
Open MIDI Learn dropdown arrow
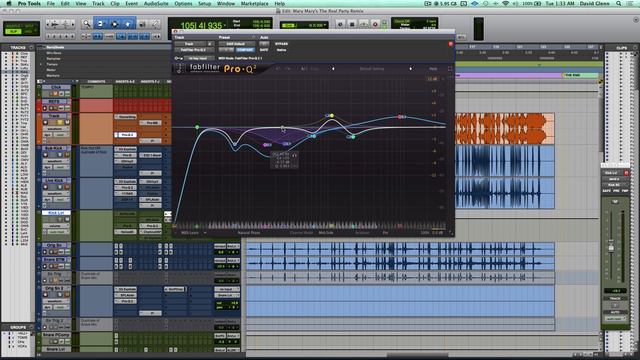click(205, 233)
